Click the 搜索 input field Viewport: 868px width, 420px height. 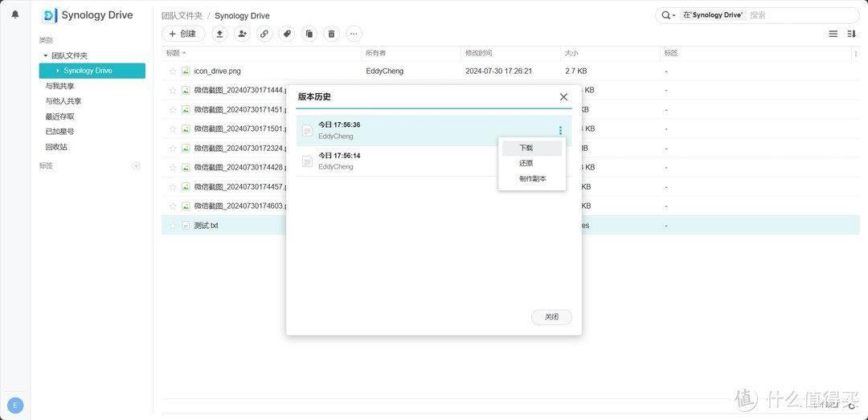[803, 15]
